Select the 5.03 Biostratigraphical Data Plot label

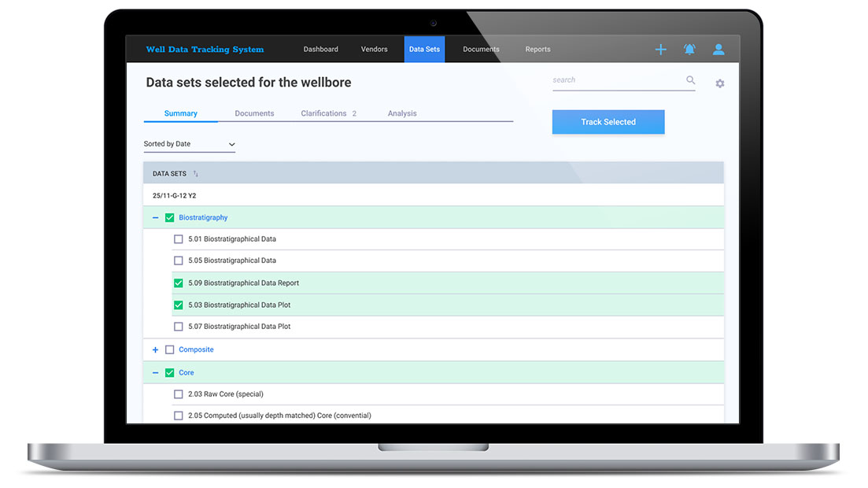tap(239, 305)
